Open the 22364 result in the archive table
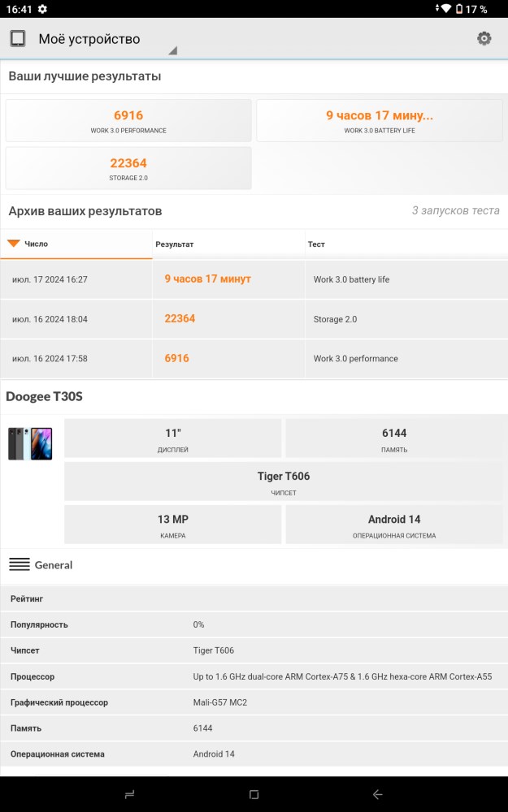 [x=180, y=318]
